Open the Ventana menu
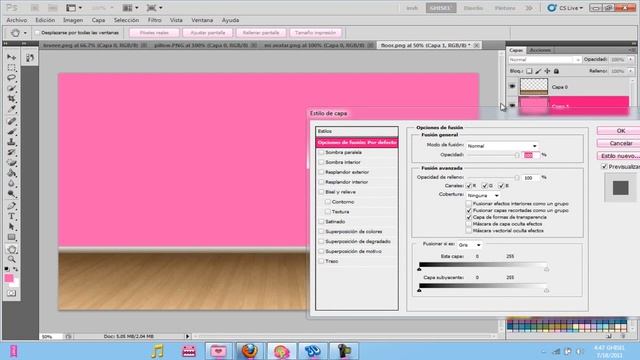640x360 pixels. tap(202, 20)
